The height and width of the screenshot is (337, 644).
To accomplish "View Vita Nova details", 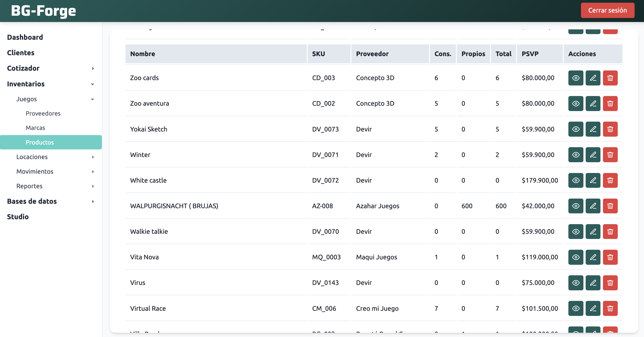I will pos(576,257).
